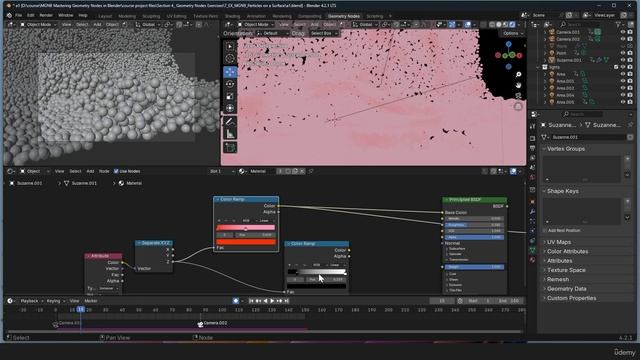
Task: Toggle auto keying record button in the timeline
Action: click(x=236, y=301)
